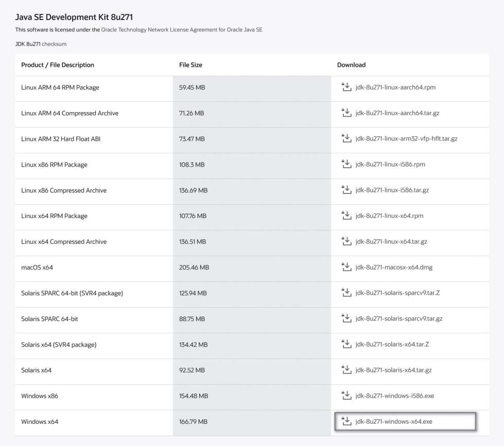Click the Product / File Description column header
Viewport: 504px width, 446px height.
(58, 65)
